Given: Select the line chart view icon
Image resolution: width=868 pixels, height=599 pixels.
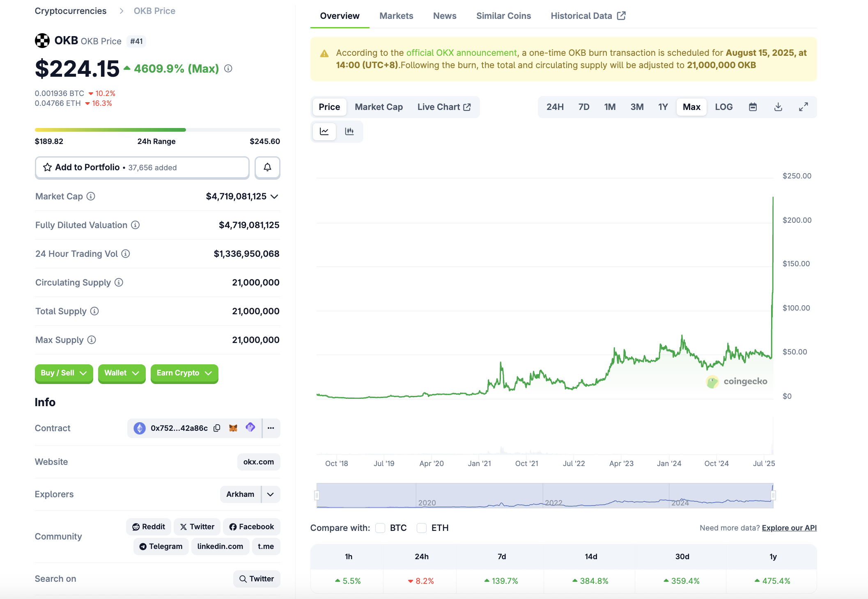Looking at the screenshot, I should (324, 131).
